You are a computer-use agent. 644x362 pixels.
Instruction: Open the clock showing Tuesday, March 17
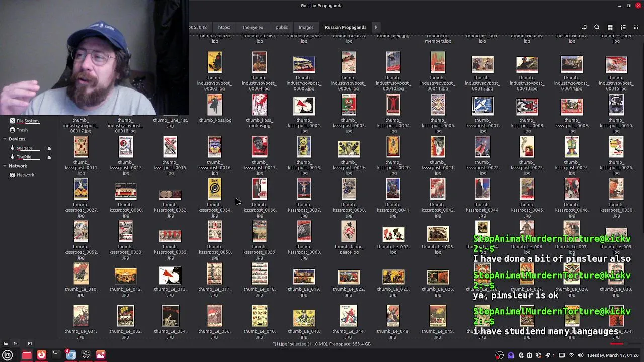(612, 355)
